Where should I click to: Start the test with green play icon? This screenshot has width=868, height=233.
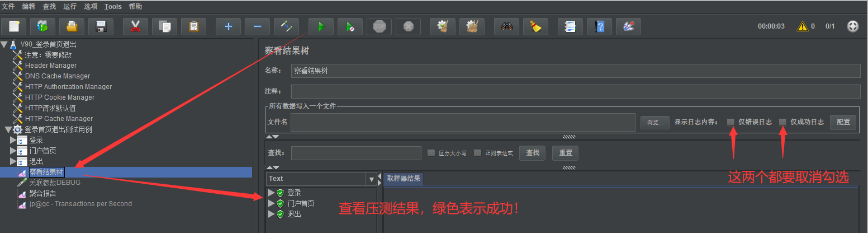[321, 26]
